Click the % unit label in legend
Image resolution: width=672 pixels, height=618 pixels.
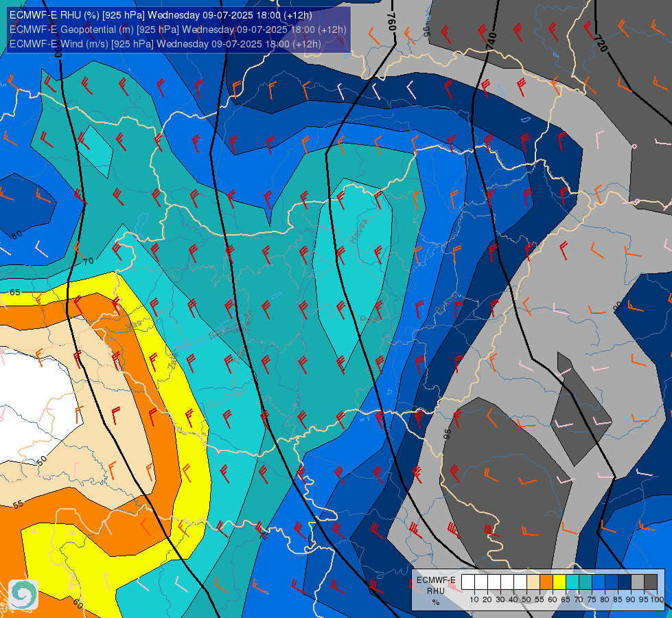click(x=436, y=602)
